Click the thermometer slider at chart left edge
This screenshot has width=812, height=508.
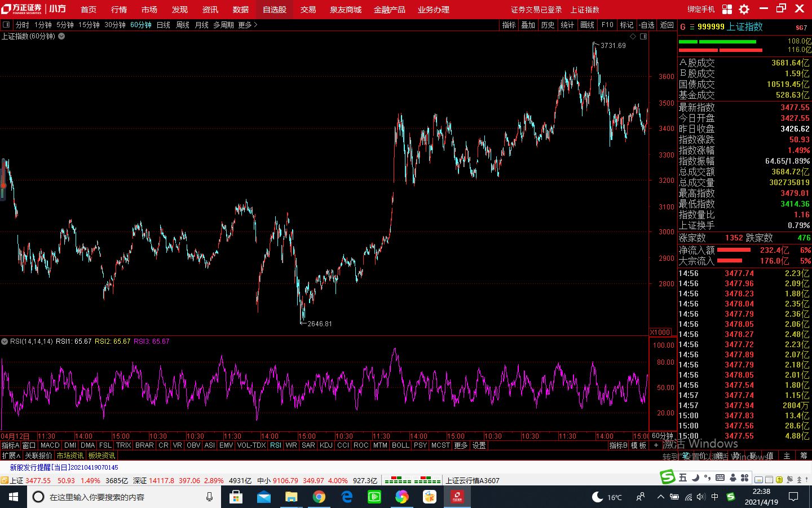click(x=3, y=179)
